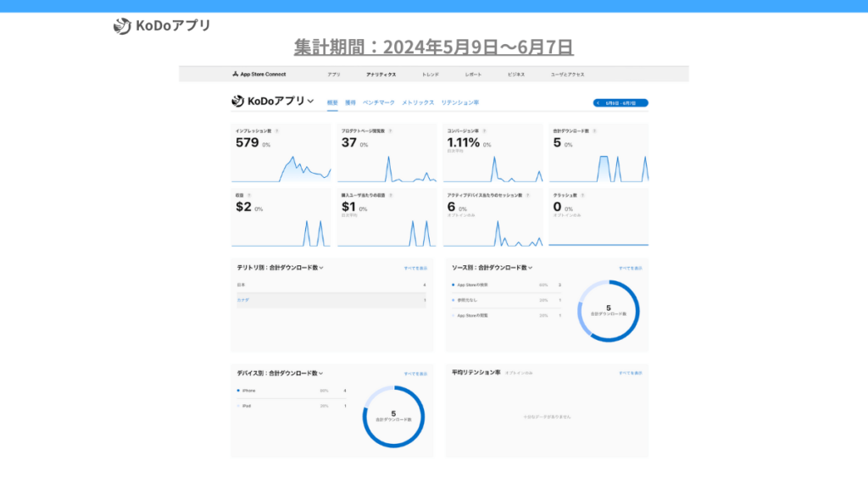Open デバイス別 合計ダウンロード数 dropdown
The image size is (868, 488).
pos(321,373)
